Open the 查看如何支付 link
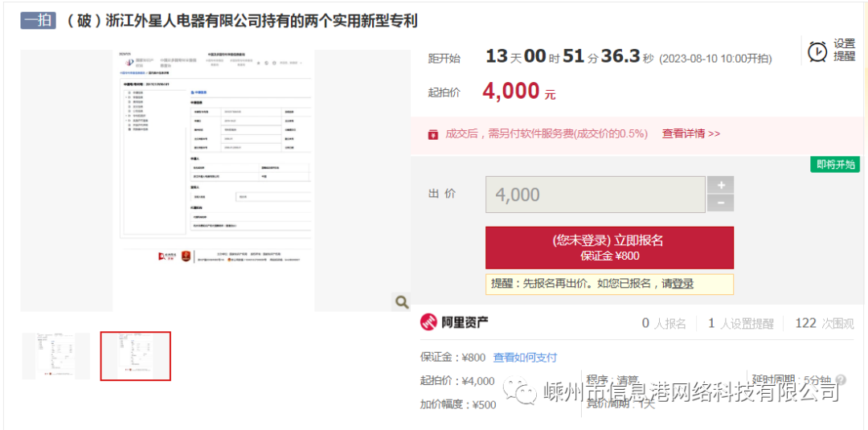The image size is (868, 430). 525,358
